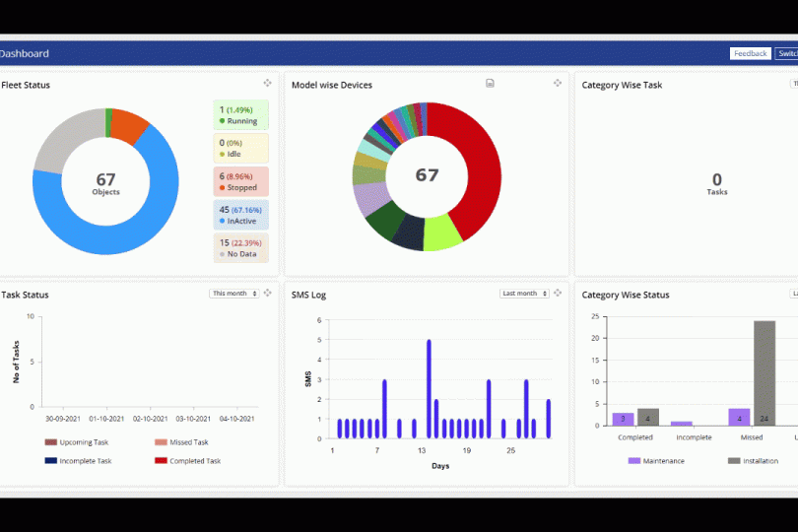
Task: Click the Model wise Devices move icon
Action: click(x=558, y=84)
